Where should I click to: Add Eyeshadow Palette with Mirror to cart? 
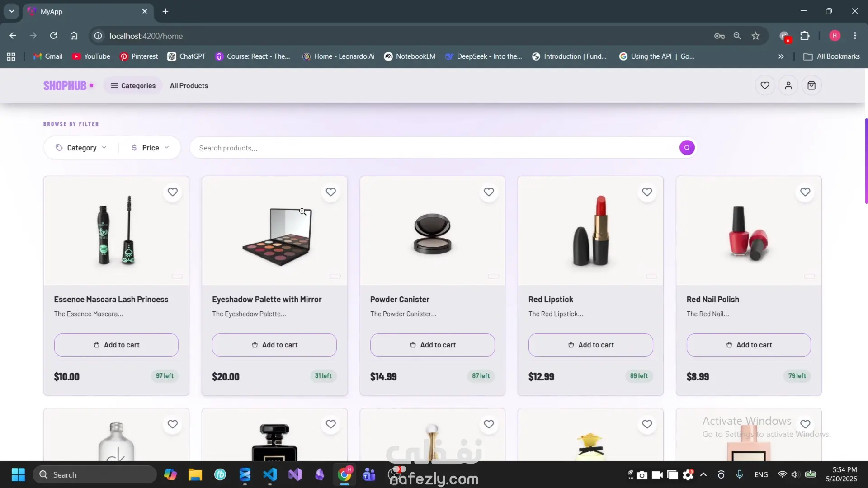tap(274, 345)
